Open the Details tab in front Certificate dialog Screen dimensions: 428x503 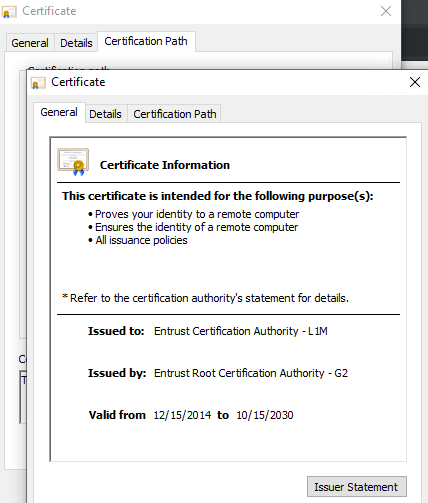pos(106,114)
